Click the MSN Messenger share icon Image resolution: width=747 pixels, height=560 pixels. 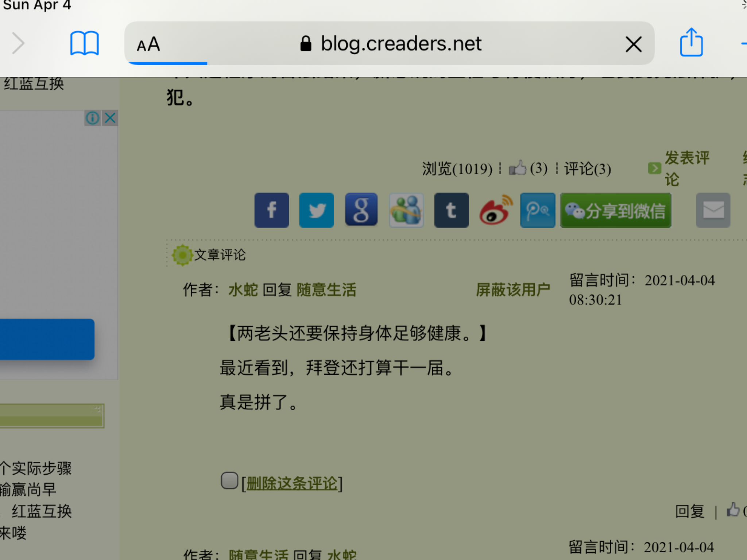406,210
